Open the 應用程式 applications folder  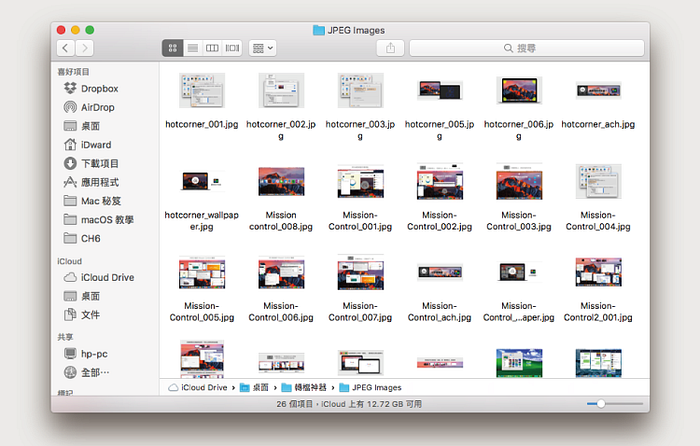(x=92, y=182)
